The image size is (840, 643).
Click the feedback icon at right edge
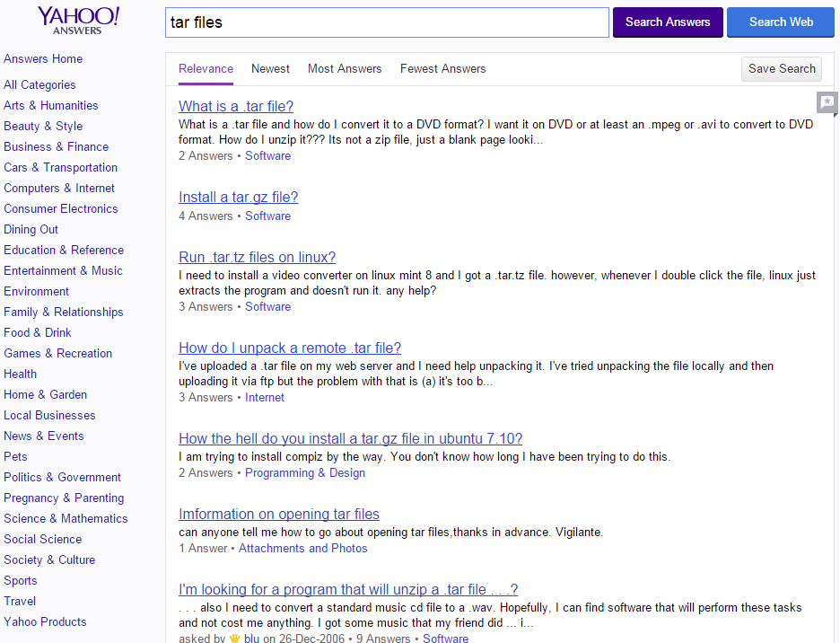point(827,101)
